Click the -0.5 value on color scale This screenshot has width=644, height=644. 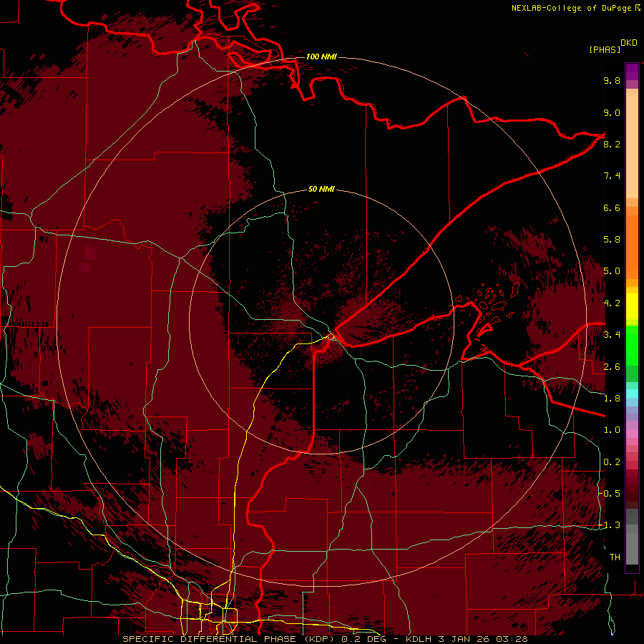point(610,493)
